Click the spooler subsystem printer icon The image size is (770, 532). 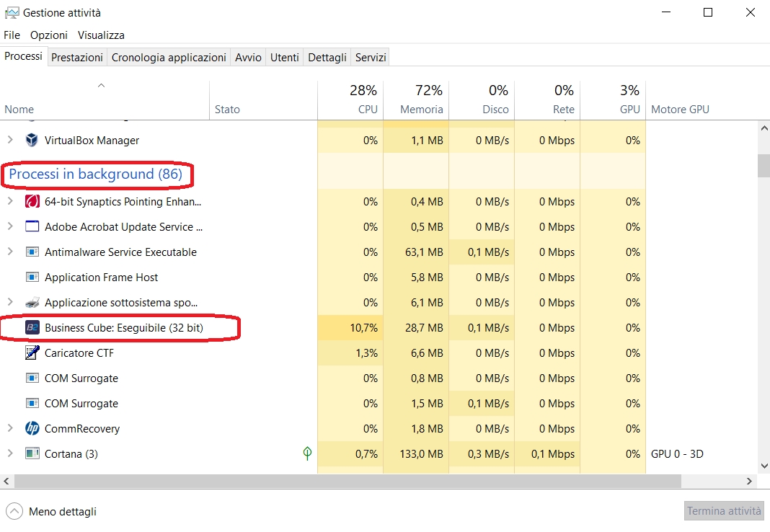coord(32,303)
